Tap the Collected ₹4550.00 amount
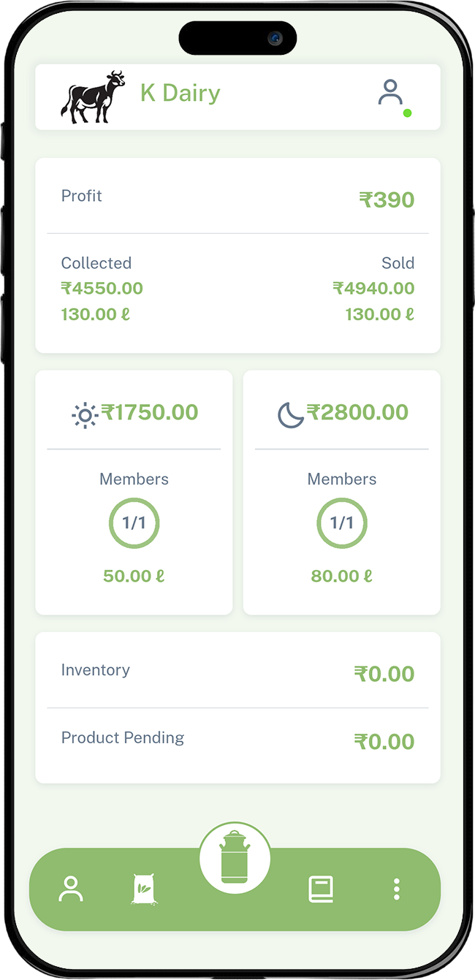This screenshot has width=475, height=980. pyautogui.click(x=102, y=289)
